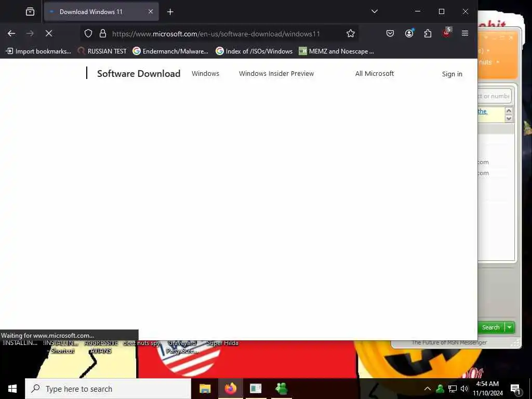Switch to Firefox taskbar icon
This screenshot has height=399, width=532.
pos(230,389)
